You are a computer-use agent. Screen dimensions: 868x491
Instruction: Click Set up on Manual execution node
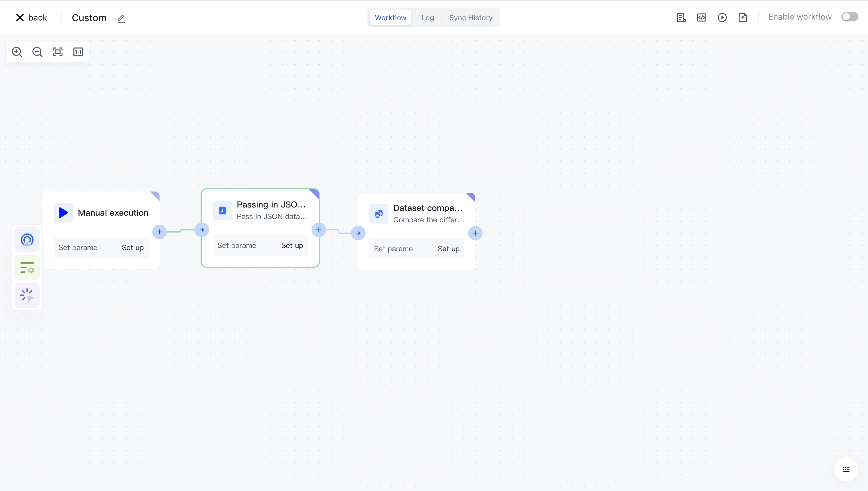pos(132,248)
